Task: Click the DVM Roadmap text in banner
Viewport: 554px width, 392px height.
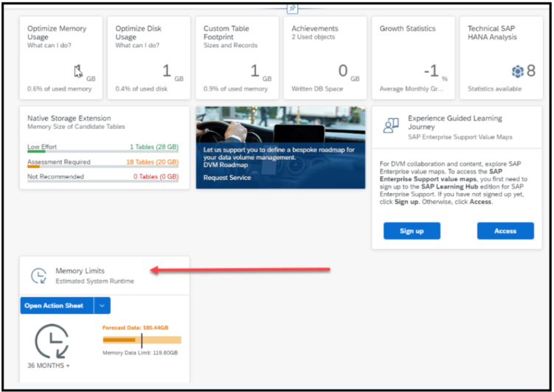Action: coord(226,165)
